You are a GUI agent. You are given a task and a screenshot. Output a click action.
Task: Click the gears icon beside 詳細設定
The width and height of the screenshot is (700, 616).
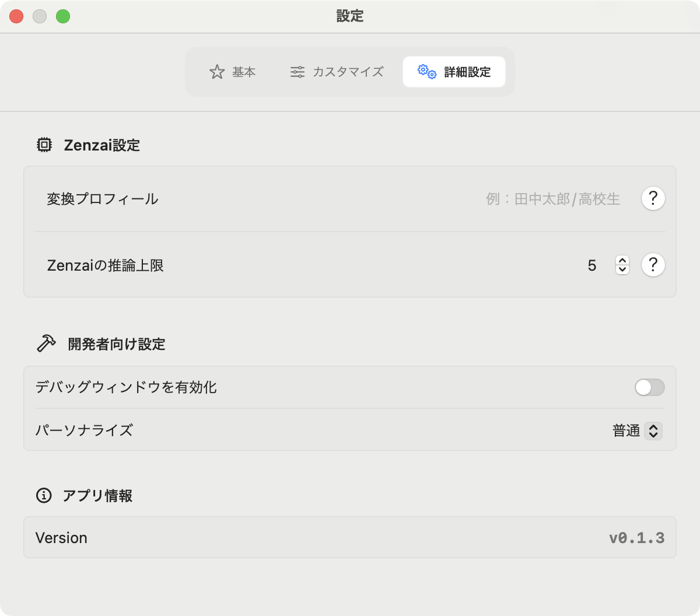click(x=427, y=72)
